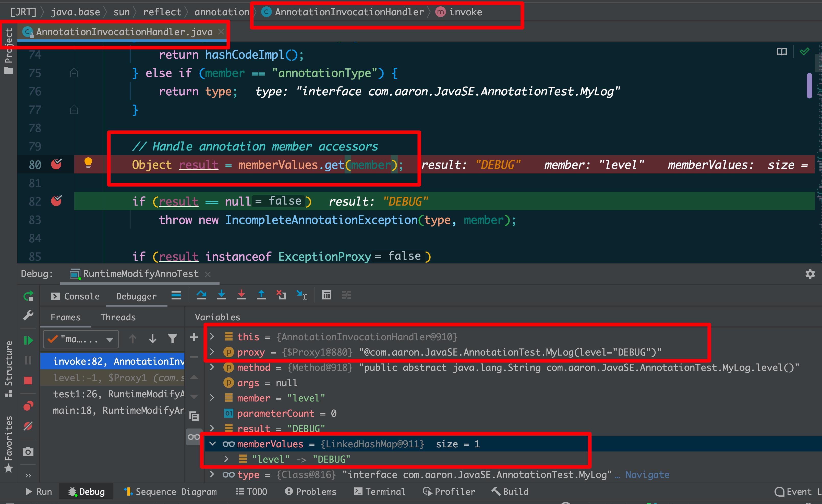Click the editor vertical scrollbar thumb
This screenshot has height=504, width=822.
point(809,86)
